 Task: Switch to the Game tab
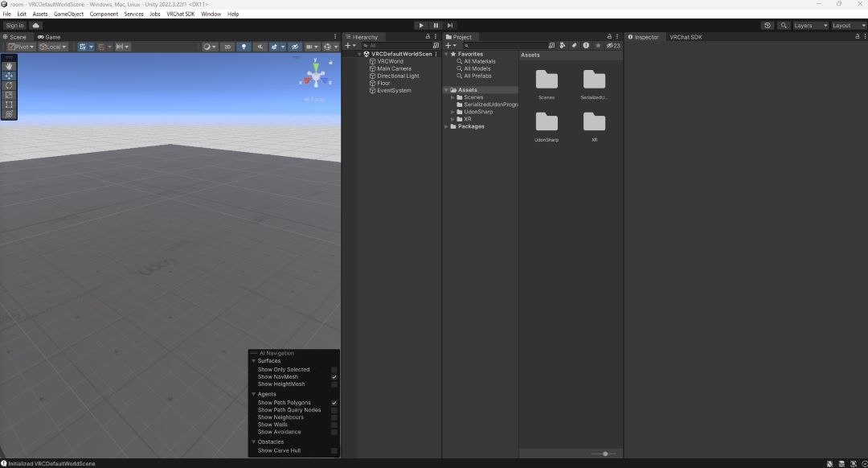[49, 37]
